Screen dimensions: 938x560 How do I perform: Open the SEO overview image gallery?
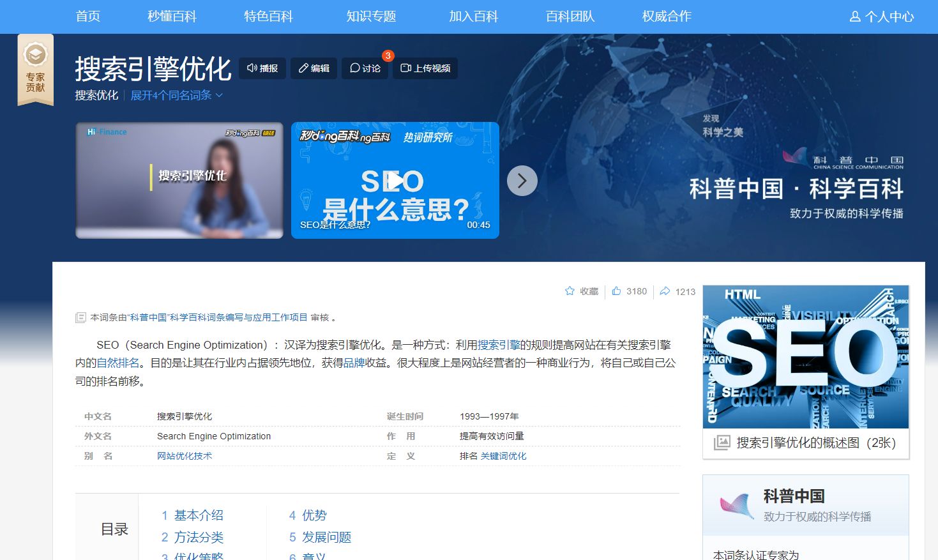coord(805,357)
